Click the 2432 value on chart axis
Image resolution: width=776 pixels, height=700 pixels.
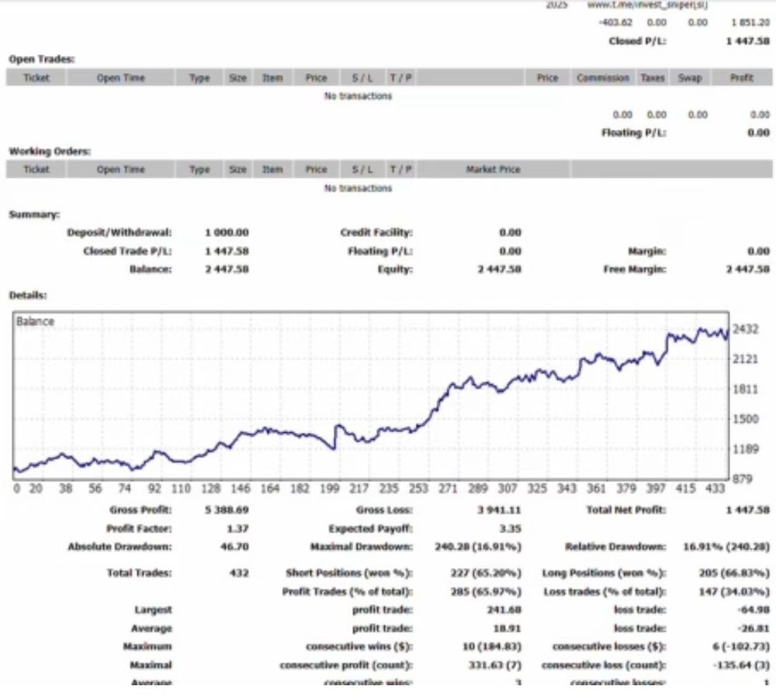745,329
